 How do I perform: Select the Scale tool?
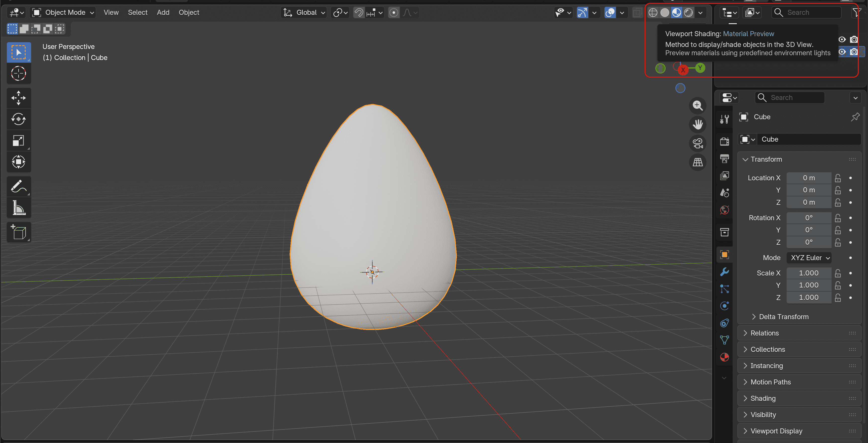click(19, 140)
